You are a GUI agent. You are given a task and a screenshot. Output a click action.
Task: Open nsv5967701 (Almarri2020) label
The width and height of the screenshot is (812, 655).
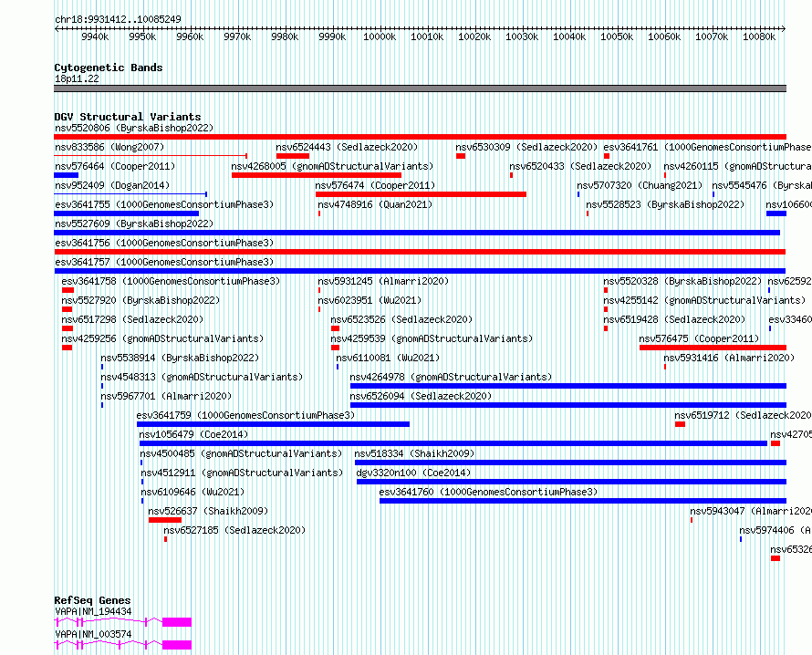166,396
